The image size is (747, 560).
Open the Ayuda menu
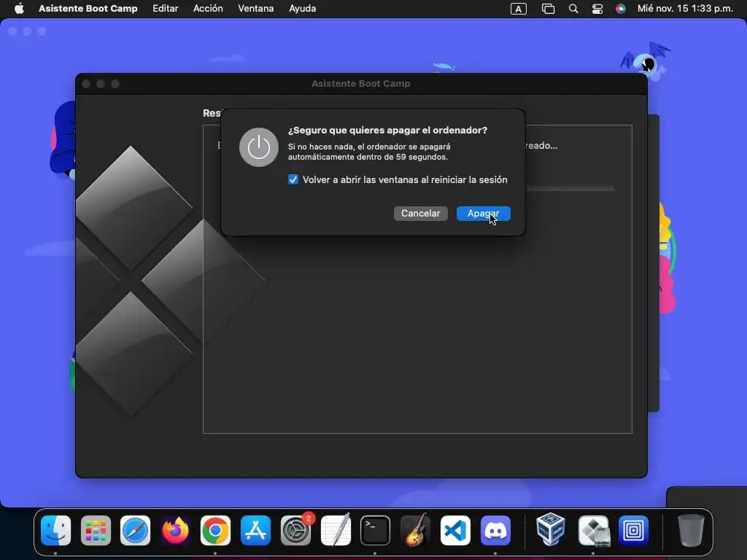[x=303, y=9]
